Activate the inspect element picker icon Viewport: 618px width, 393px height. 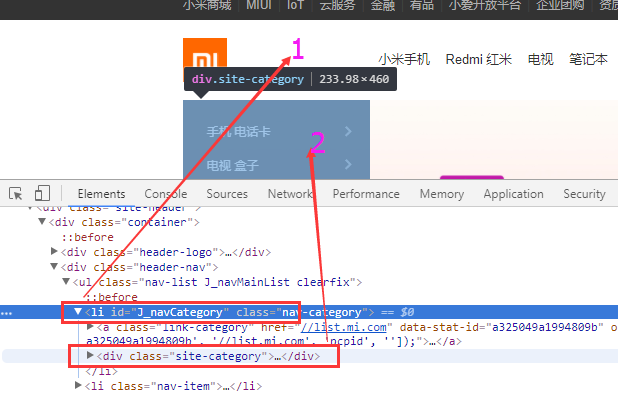[x=16, y=194]
